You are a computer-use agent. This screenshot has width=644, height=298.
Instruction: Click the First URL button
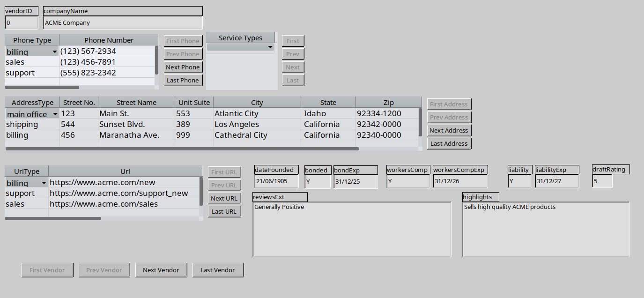(x=224, y=172)
